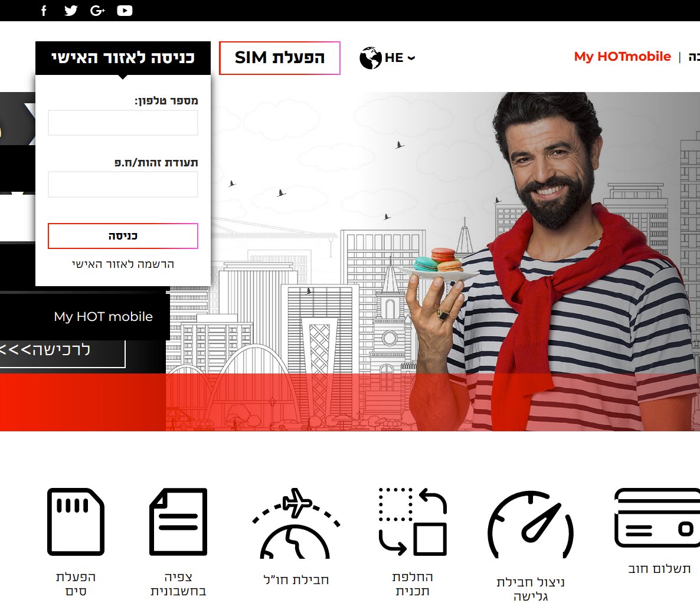Open צפיה בחשבונית text link
Viewport: 700px width, 603px height.
[x=178, y=584]
